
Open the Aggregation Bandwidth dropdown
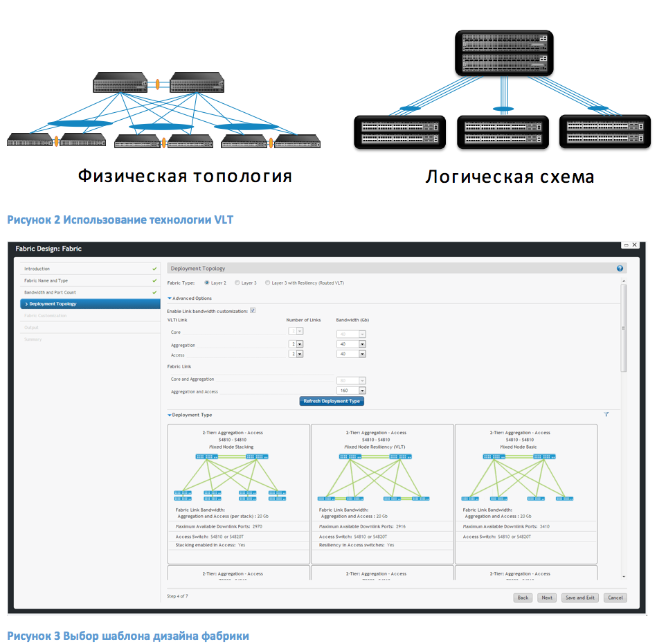click(361, 343)
